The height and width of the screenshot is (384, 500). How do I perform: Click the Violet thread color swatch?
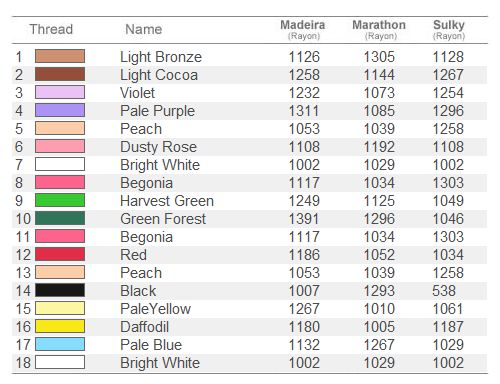tap(60, 92)
